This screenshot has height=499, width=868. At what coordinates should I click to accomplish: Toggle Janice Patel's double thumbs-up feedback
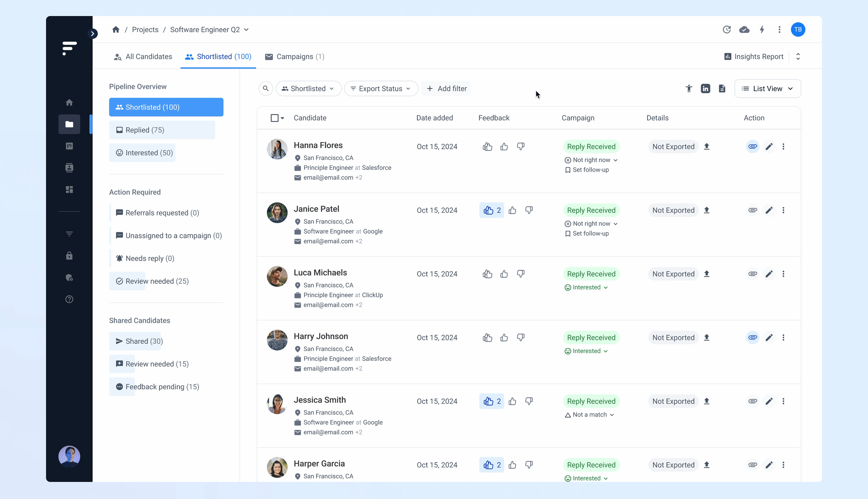click(492, 210)
